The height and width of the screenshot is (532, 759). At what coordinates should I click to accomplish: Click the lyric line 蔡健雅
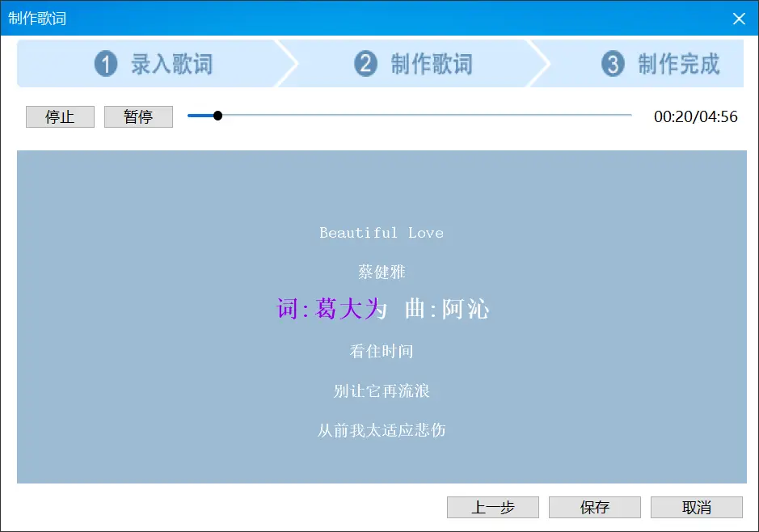pos(382,272)
